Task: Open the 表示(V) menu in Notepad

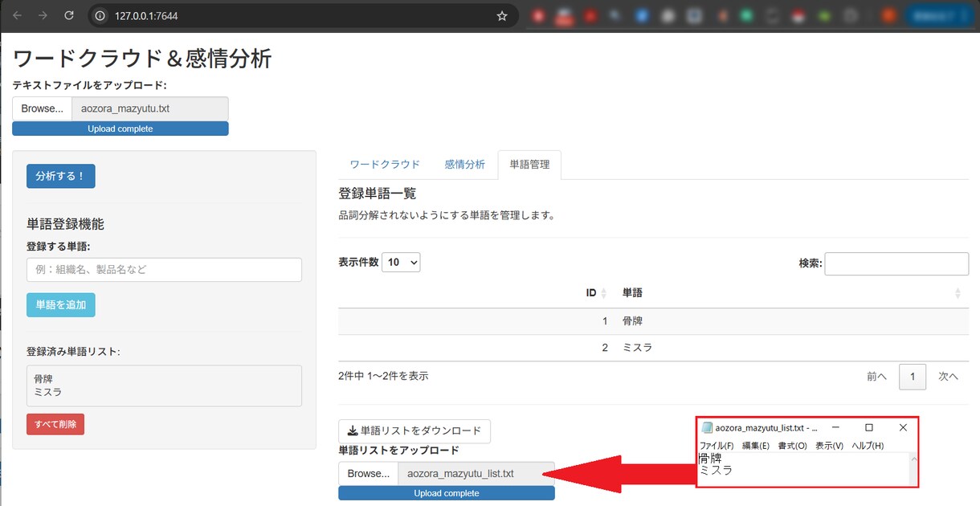Action: pos(829,446)
